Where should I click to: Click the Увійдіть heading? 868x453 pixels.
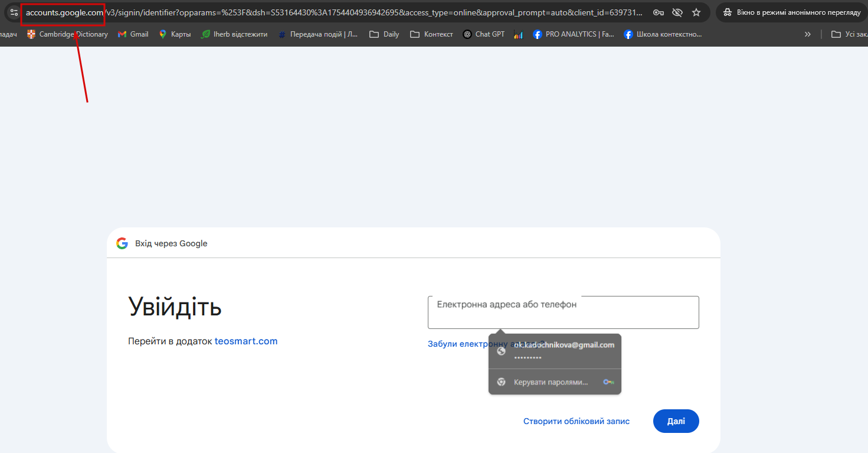(175, 307)
